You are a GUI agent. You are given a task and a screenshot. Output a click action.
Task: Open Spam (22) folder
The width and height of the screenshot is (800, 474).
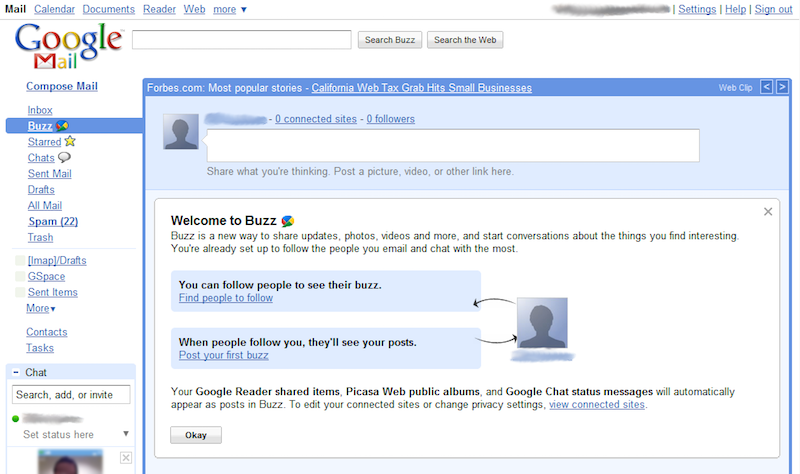(53, 221)
